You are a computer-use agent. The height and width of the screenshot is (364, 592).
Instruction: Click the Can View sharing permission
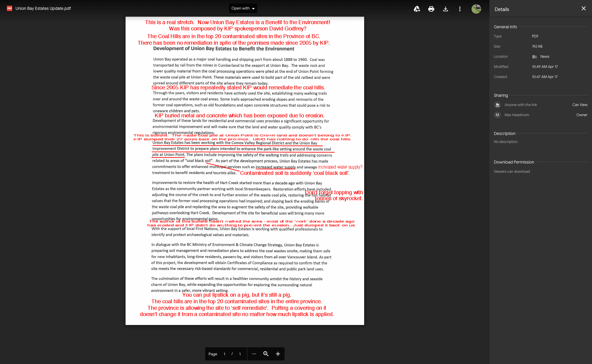579,105
